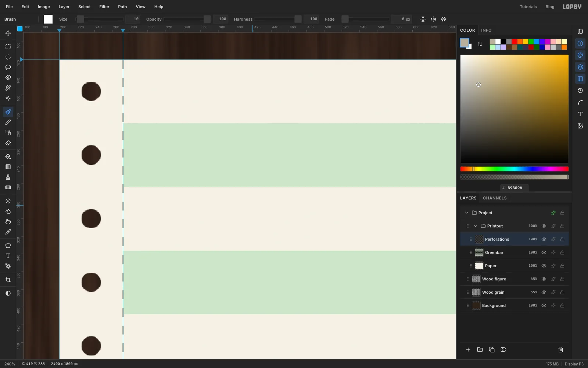The width and height of the screenshot is (588, 368).
Task: Toggle visibility of Wood grain layer
Action: [x=544, y=292]
